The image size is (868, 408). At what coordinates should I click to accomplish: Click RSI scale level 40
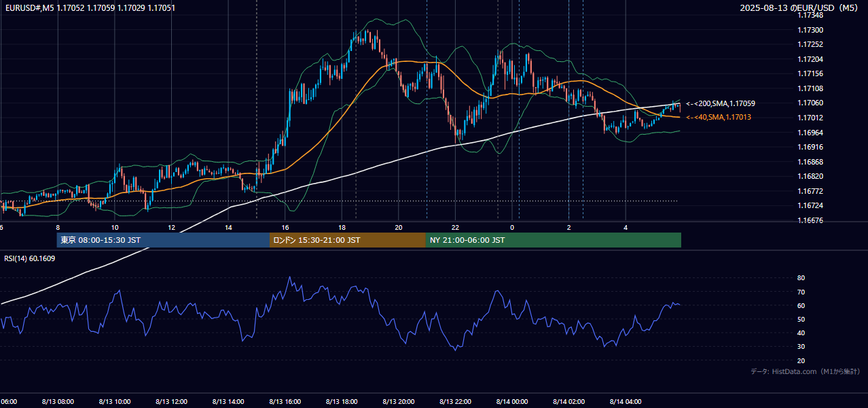pyautogui.click(x=801, y=333)
